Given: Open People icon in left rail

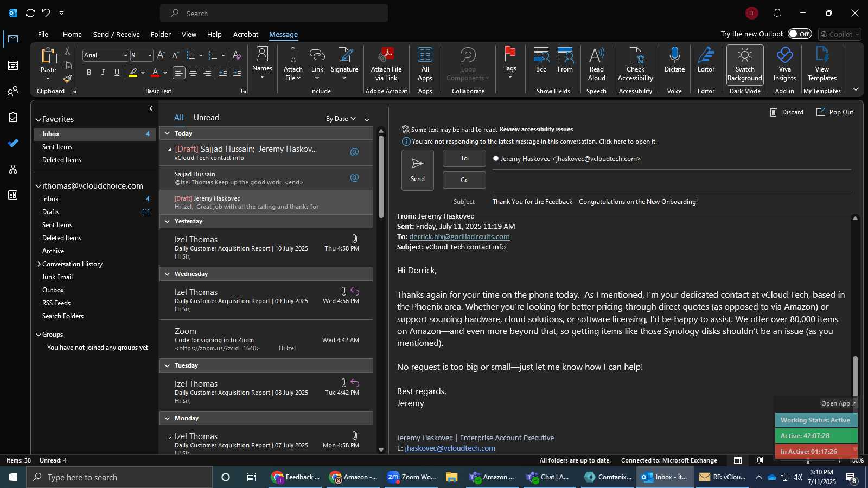Looking at the screenshot, I should point(13,91).
